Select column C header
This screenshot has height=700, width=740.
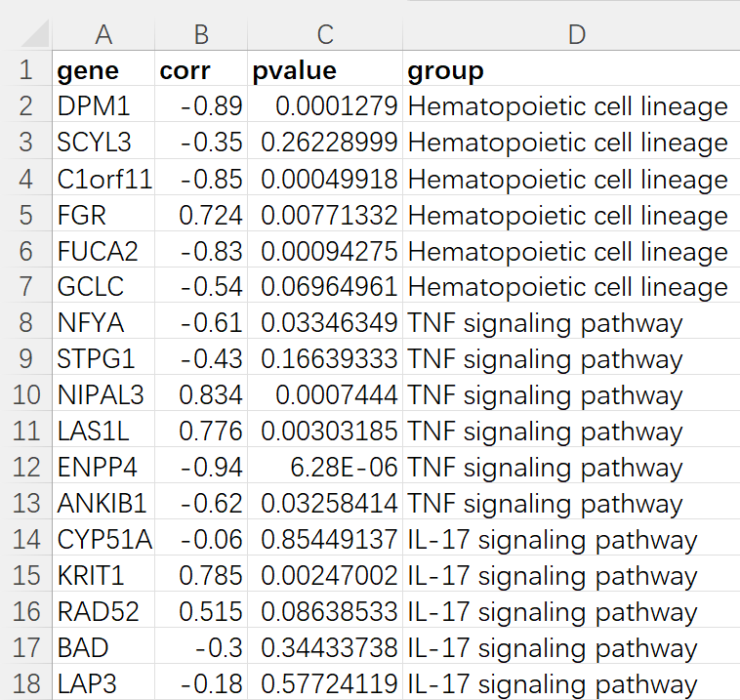[325, 35]
